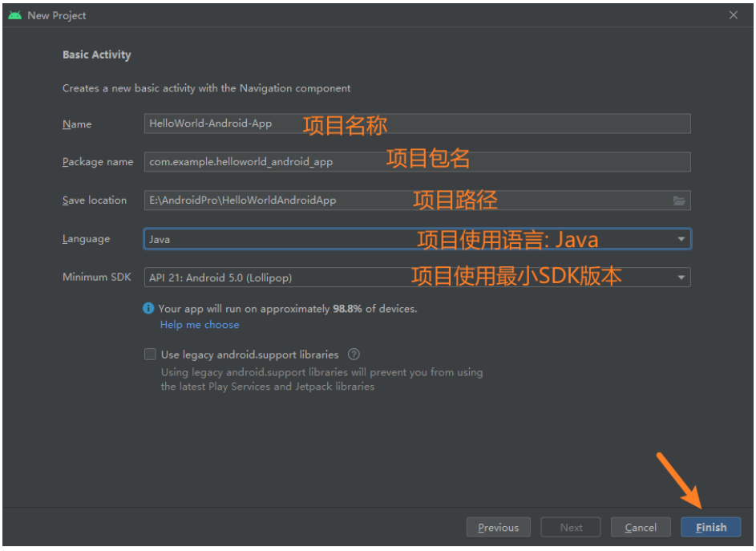Enable Use legacy android.support libraries checkbox
This screenshot has height=551, width=756.
click(150, 355)
